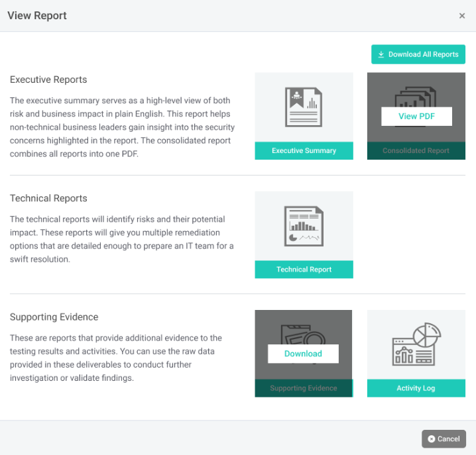Click the X icon inside the Cancel button
The height and width of the screenshot is (455, 476).
tap(432, 438)
